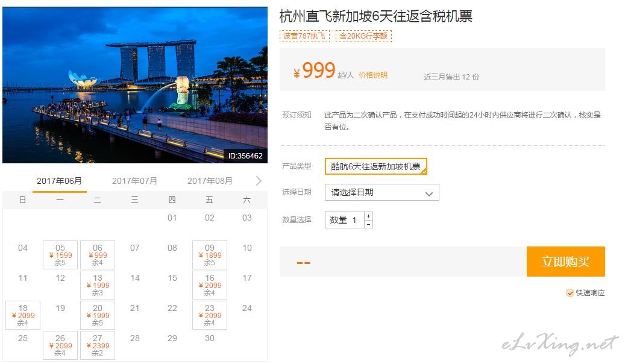Select June 16 priced ¥2099
This screenshot has width=625, height=364.
(210, 285)
